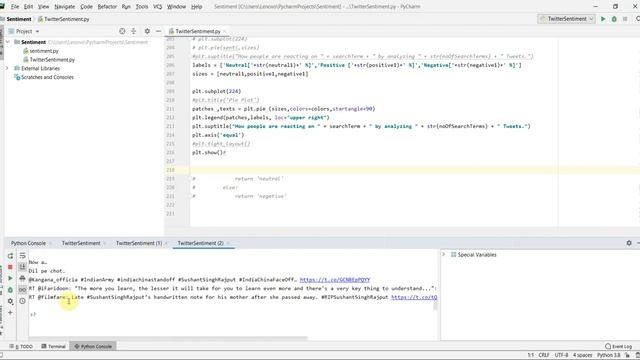
Task: Open the Tools menu
Action: [x=142, y=7]
